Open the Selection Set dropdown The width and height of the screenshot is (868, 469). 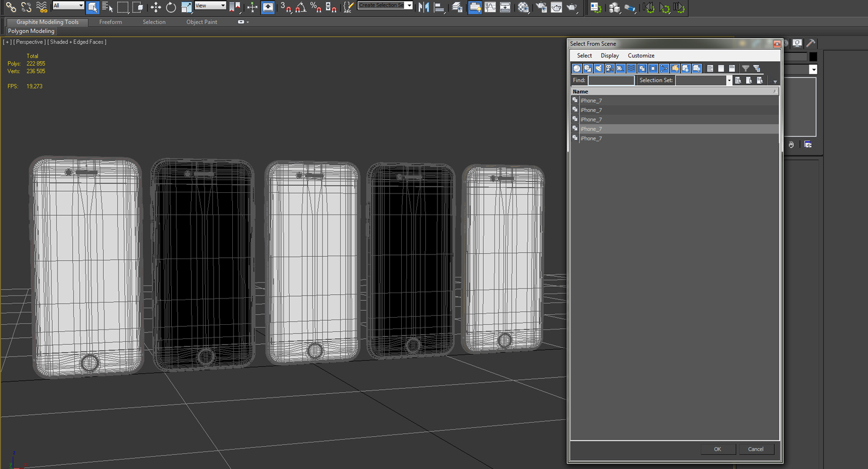point(729,80)
